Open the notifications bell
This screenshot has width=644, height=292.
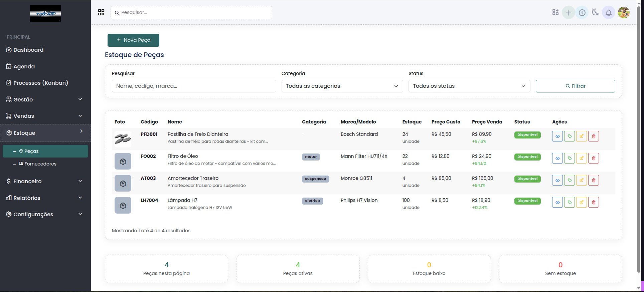609,13
